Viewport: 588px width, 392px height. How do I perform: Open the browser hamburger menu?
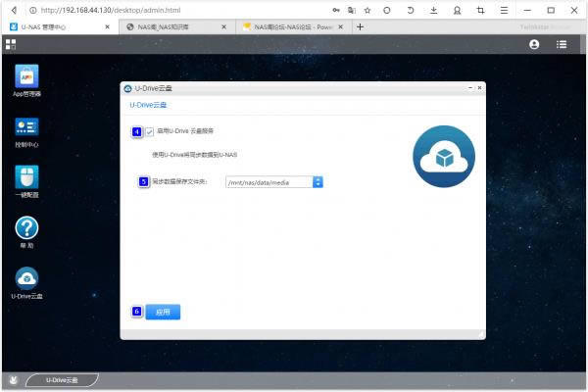click(x=504, y=10)
